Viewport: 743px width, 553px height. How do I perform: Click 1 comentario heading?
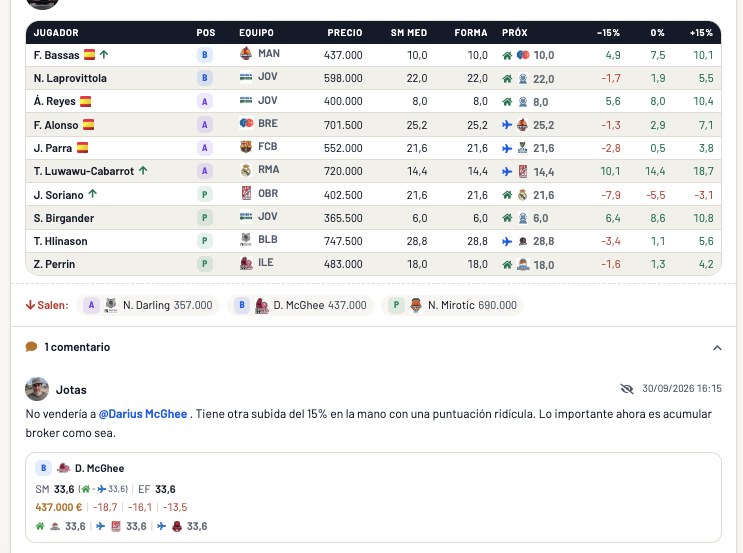pos(77,347)
